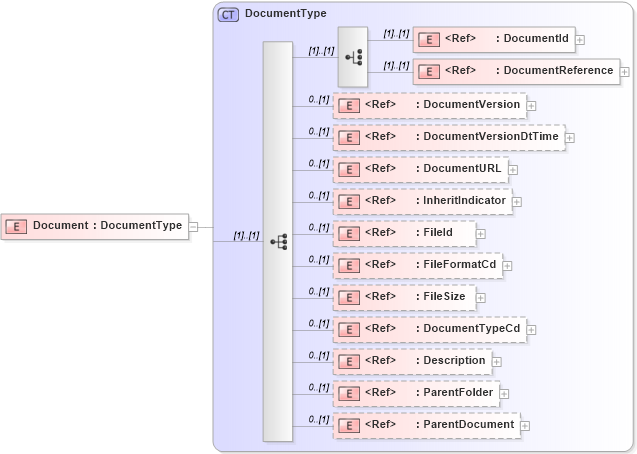Screen dimensions: 637x454
Task: Click the ': FileSize' label
Action: pos(440,296)
